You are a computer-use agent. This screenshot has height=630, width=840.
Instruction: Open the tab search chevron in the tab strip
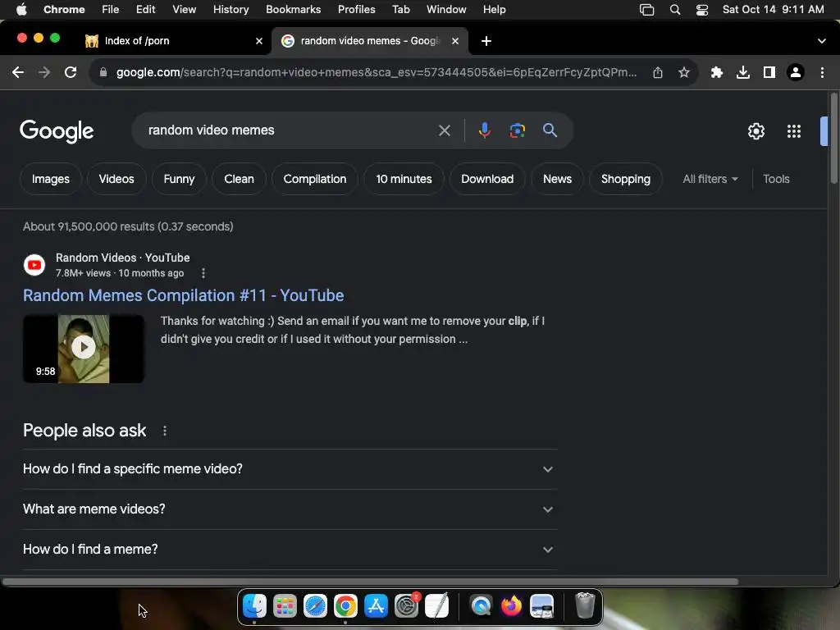[x=821, y=41]
